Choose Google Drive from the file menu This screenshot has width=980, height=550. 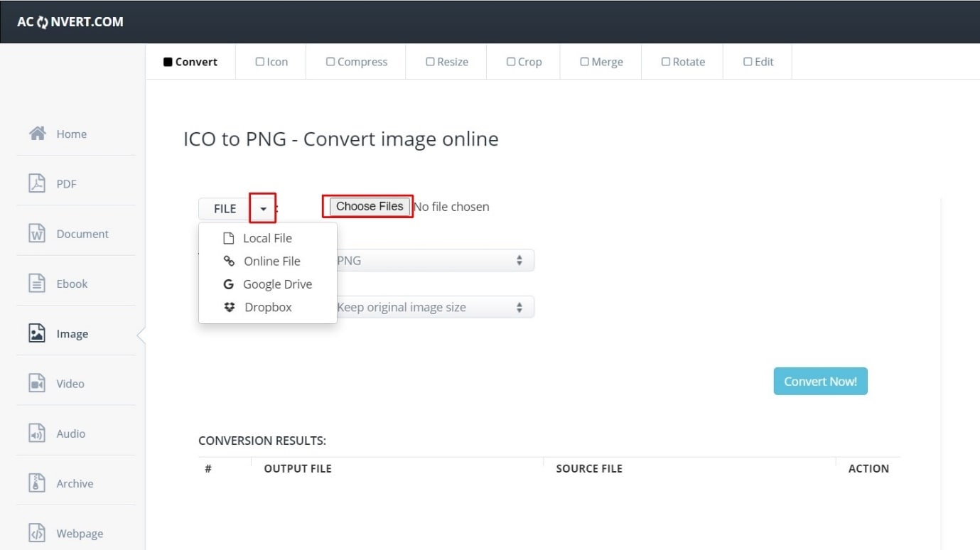[x=277, y=284]
